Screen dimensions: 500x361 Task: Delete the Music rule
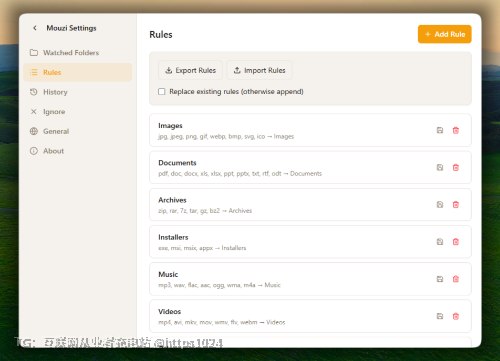click(456, 279)
